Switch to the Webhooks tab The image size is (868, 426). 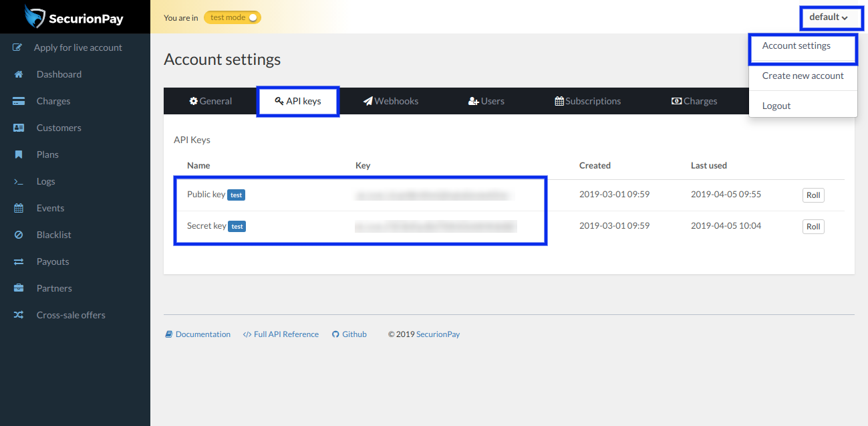(391, 101)
